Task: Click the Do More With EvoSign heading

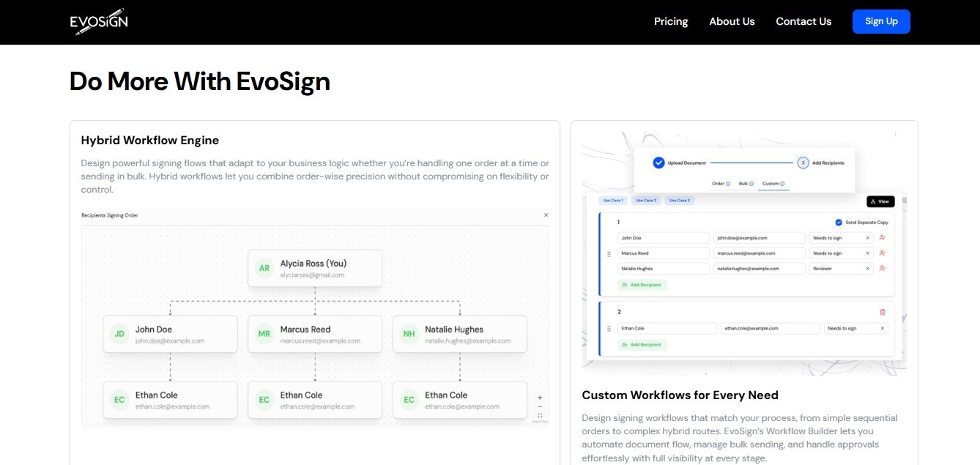Action: pyautogui.click(x=200, y=81)
